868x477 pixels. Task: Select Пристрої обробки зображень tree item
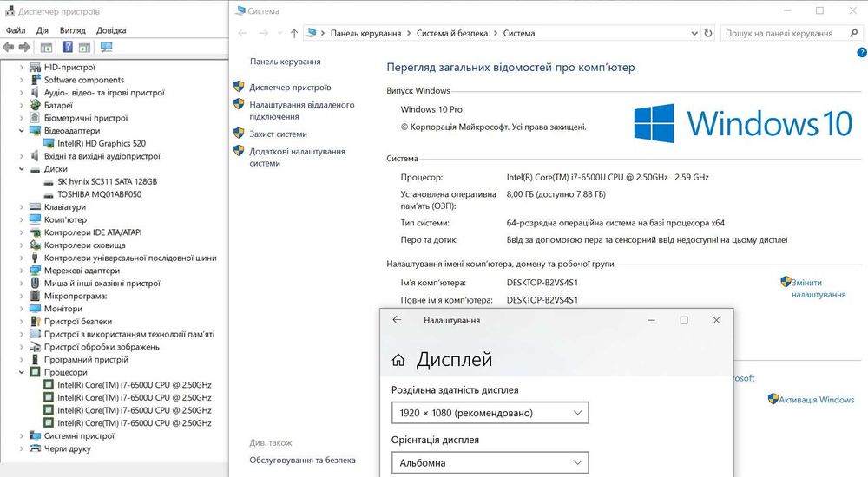click(102, 347)
